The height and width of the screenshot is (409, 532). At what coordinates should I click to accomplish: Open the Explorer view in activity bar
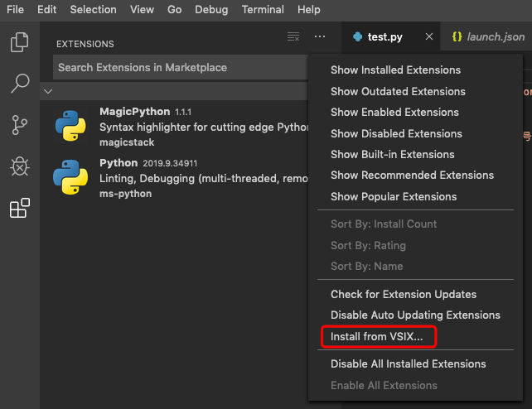tap(20, 41)
